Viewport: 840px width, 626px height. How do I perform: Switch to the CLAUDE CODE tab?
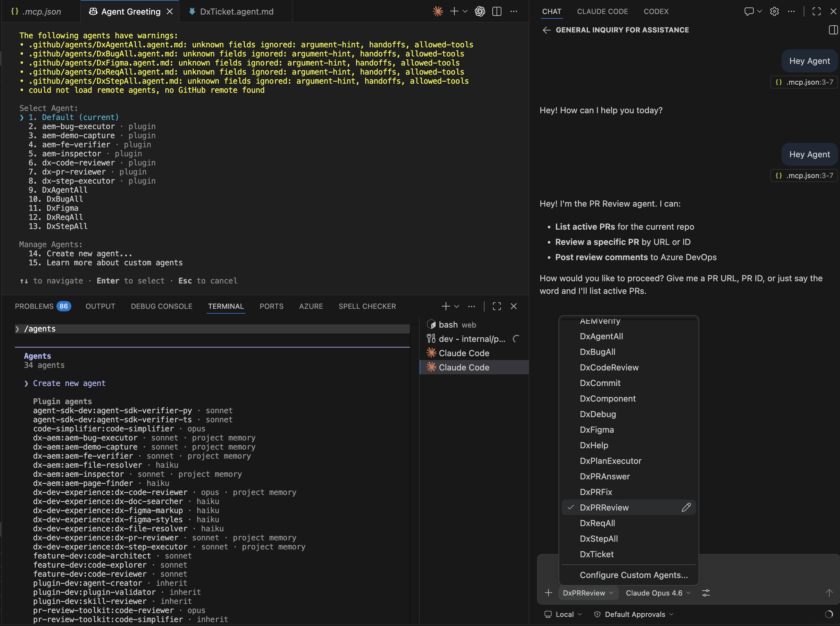click(x=603, y=11)
